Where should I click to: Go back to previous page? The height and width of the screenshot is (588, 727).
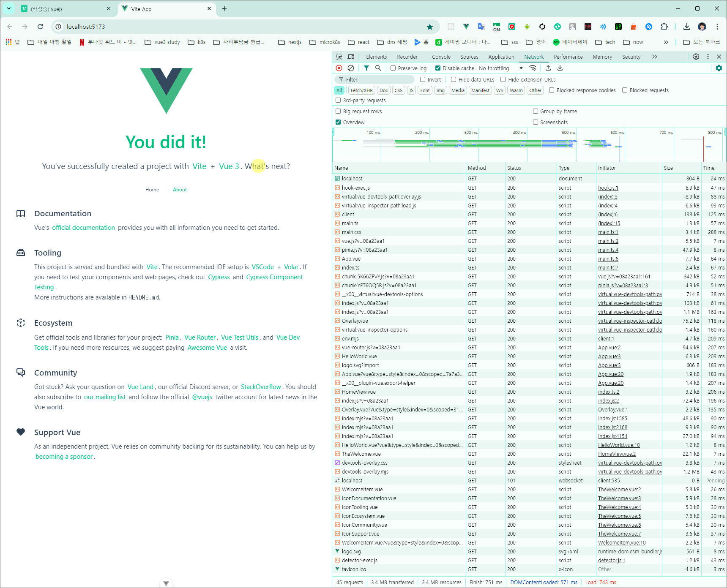(10, 27)
